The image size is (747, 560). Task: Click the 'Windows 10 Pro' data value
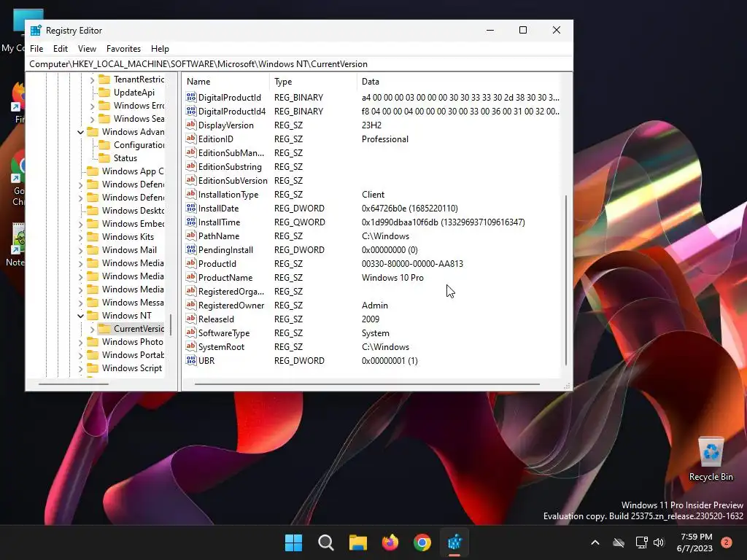(x=392, y=277)
